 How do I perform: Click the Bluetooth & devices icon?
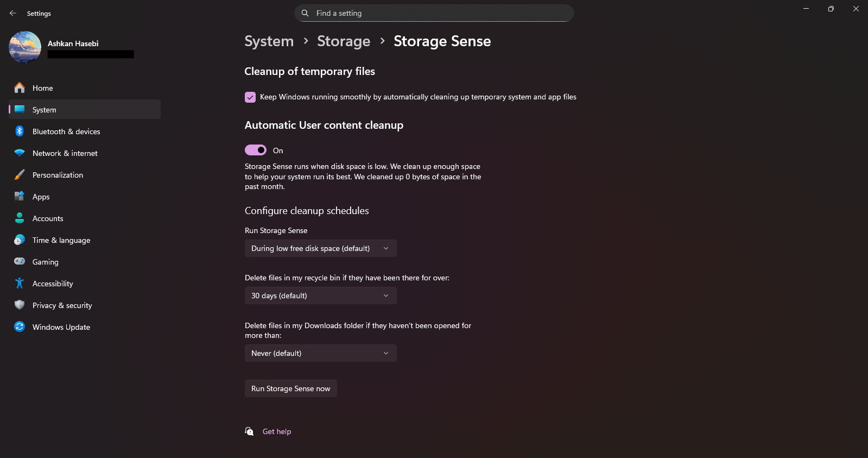pyautogui.click(x=20, y=131)
